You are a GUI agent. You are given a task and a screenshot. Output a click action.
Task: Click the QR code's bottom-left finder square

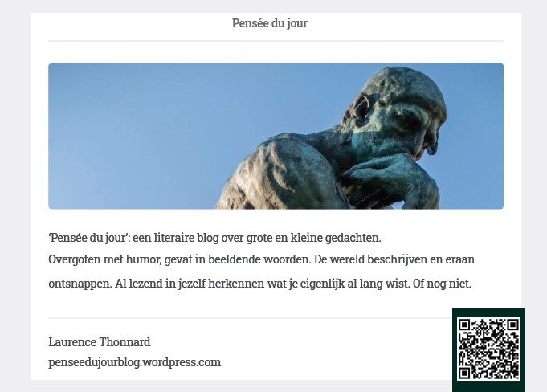click(x=463, y=374)
